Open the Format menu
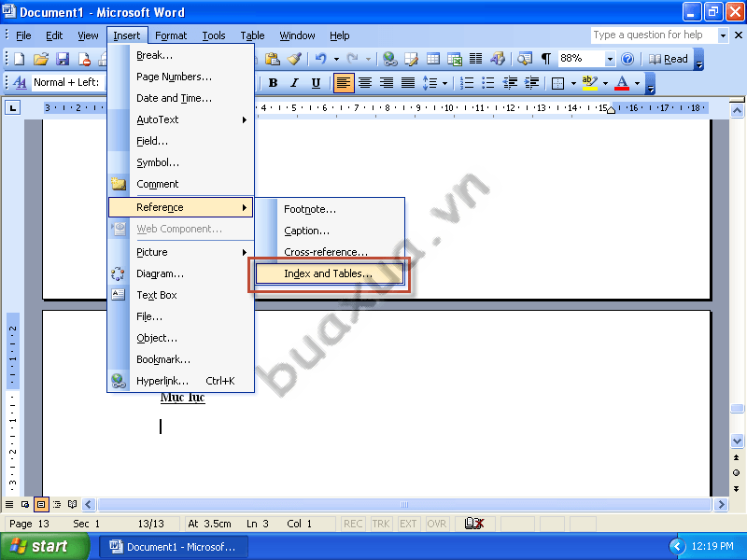This screenshot has height=560, width=747. [x=171, y=35]
